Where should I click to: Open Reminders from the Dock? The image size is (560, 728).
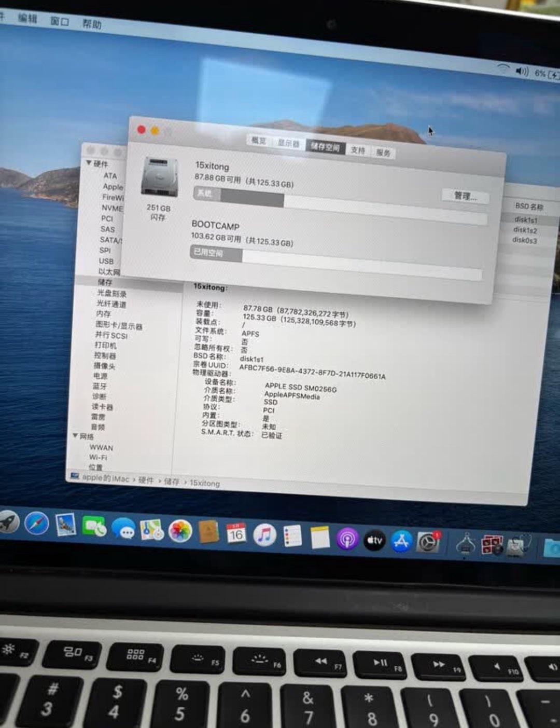(292, 536)
